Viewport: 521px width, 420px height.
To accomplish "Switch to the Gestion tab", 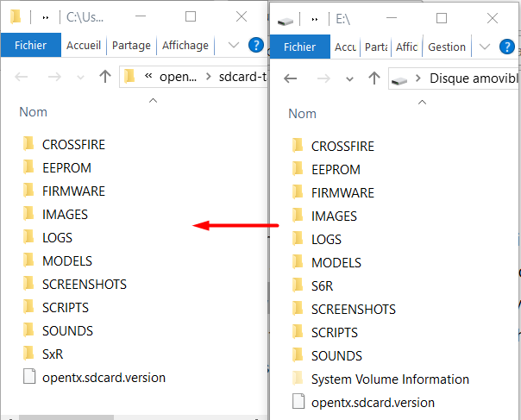I will (447, 47).
